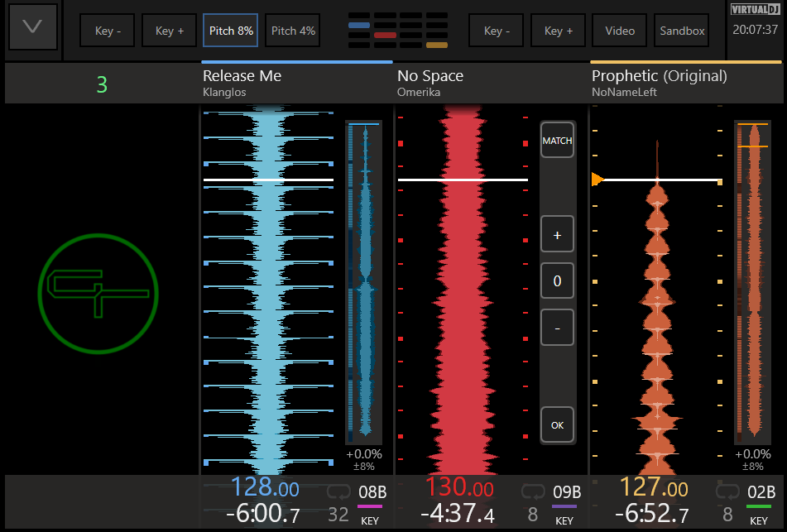The image size is (787, 532).
Task: Open the chevron dropdown menu at top left
Action: (x=32, y=26)
